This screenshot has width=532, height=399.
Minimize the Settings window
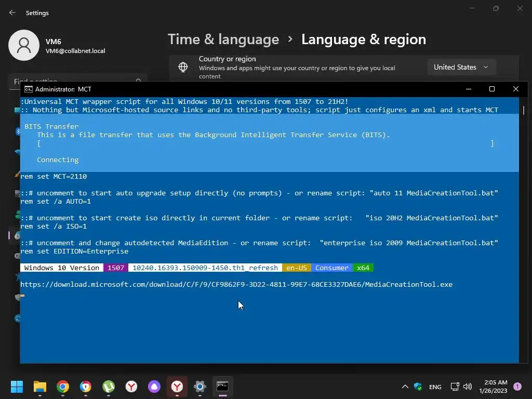(472, 8)
